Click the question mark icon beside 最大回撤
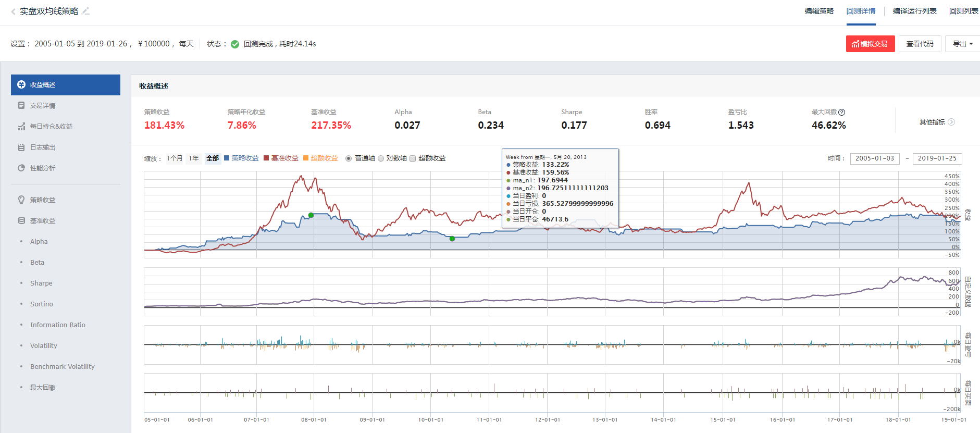The image size is (980, 433). pyautogui.click(x=842, y=112)
